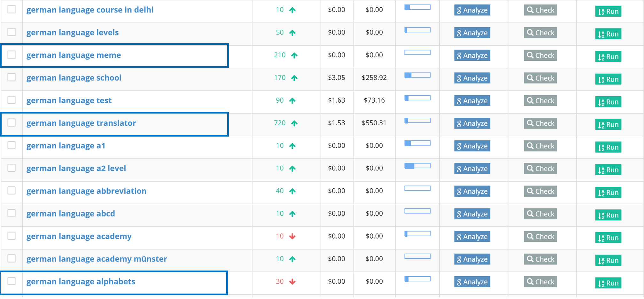Check the german language alphabets row box
The width and height of the screenshot is (644, 299).
[x=12, y=281]
